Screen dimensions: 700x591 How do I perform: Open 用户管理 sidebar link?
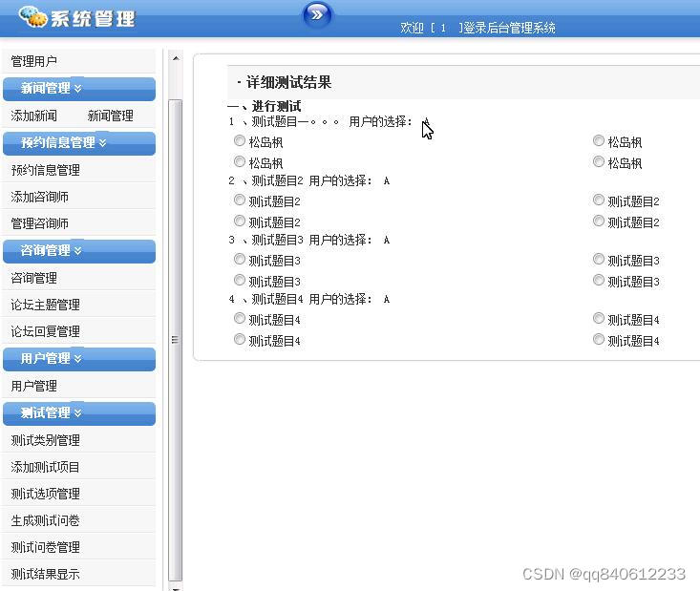34,386
